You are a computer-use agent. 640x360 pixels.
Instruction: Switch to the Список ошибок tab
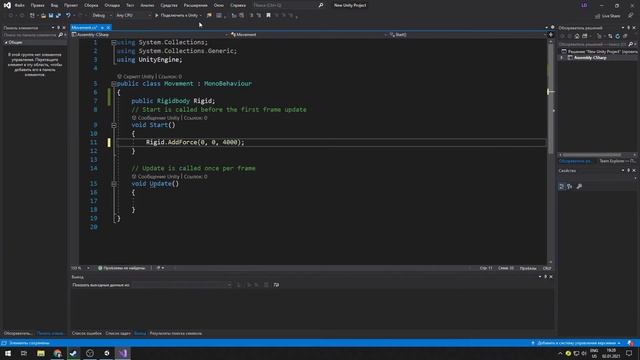click(x=87, y=333)
